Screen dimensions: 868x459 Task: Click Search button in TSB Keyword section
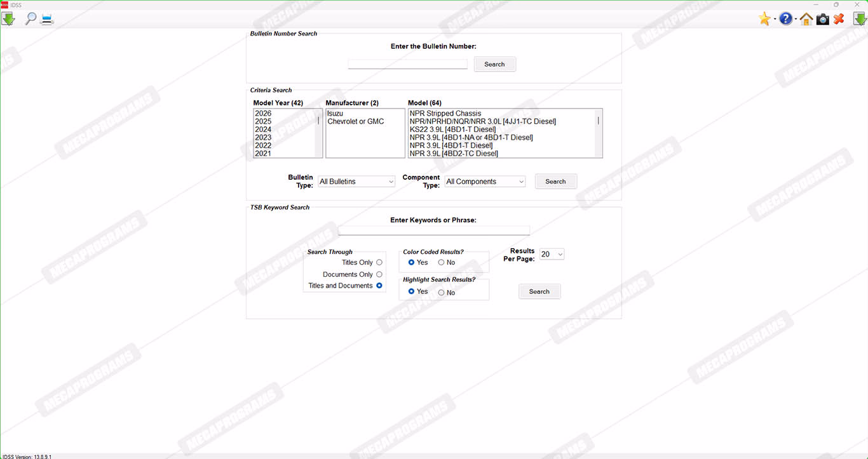click(539, 291)
